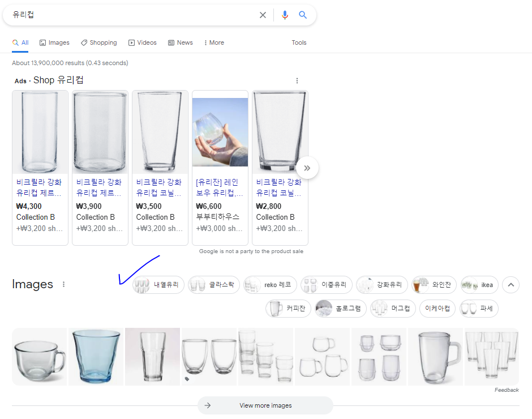Select the 강화유리 image filter chip
This screenshot has height=419, width=532.
coord(381,285)
